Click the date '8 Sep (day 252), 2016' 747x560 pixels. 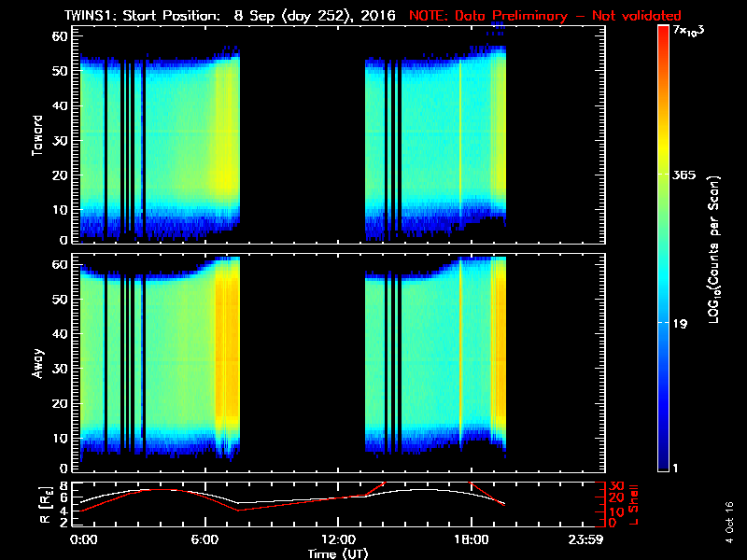(x=315, y=16)
